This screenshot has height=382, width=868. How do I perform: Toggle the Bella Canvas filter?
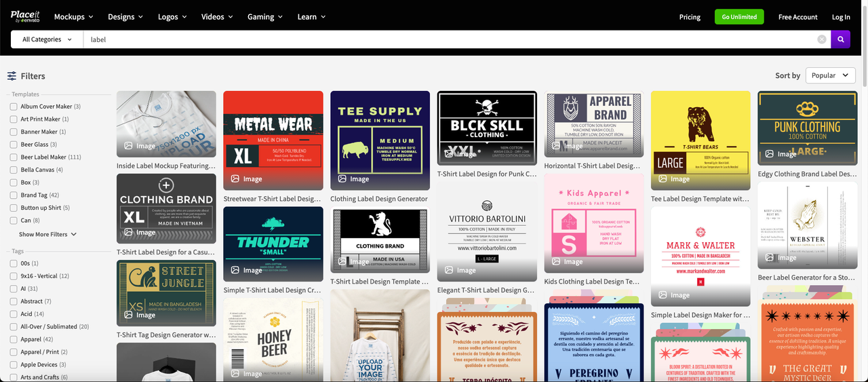(14, 170)
